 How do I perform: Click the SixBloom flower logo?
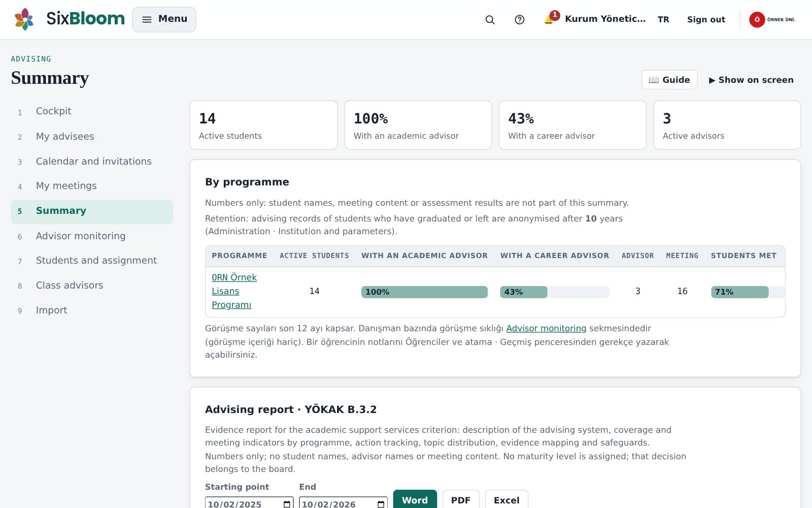click(x=24, y=19)
